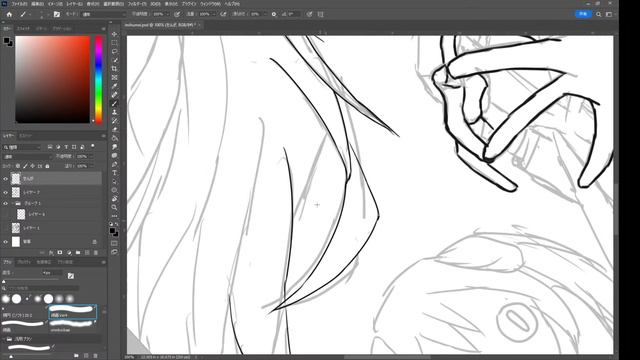This screenshot has width=640, height=360.
Task: Select the Frame tool
Action: tap(114, 78)
